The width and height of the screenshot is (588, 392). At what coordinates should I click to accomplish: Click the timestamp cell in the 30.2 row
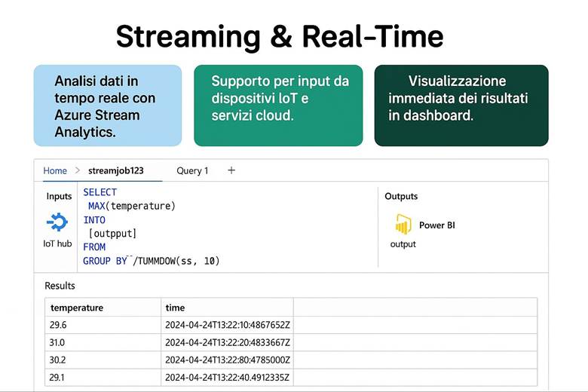(228, 360)
